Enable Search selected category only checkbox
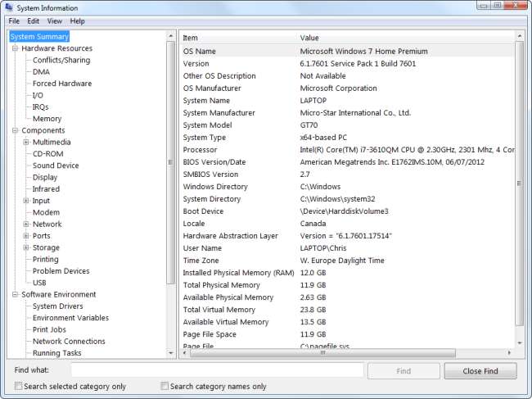Screen dimensions: 532x399 (x=18, y=387)
